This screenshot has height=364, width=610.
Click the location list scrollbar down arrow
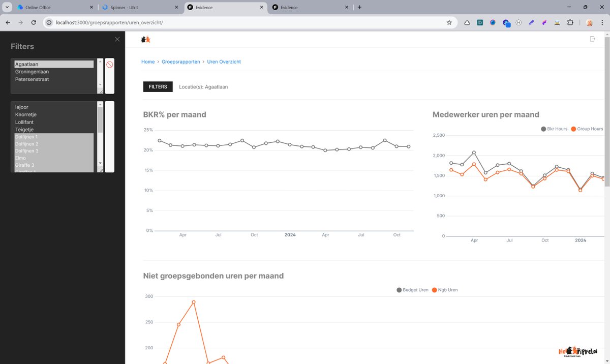(100, 84)
